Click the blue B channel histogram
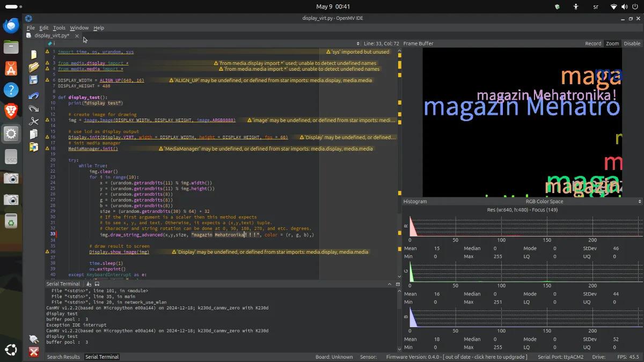Viewport: 644px width, 362px height. coord(525,317)
